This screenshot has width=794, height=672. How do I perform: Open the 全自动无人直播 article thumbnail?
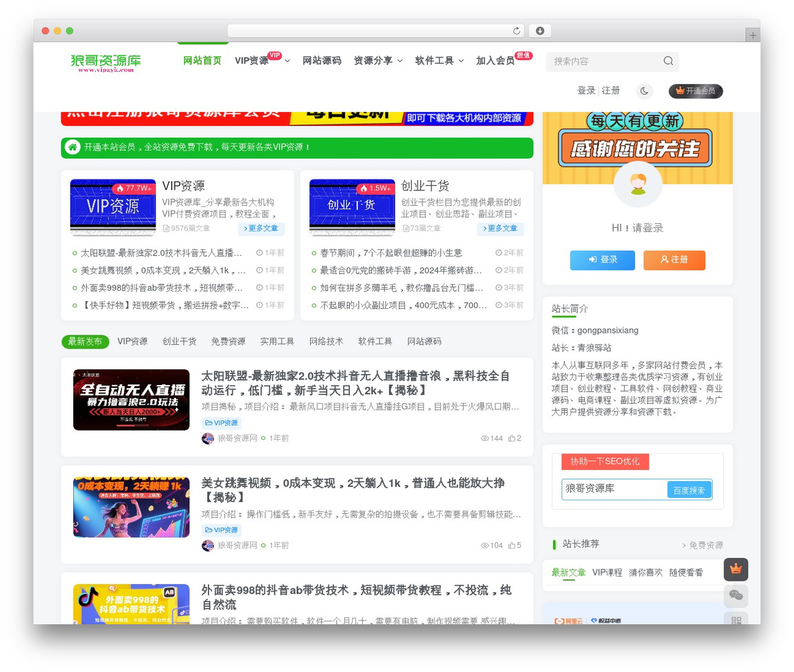tap(132, 400)
